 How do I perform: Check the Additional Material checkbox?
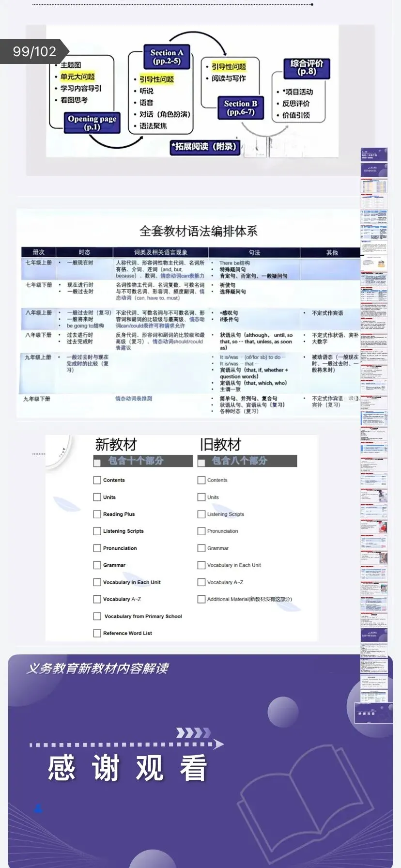(201, 599)
